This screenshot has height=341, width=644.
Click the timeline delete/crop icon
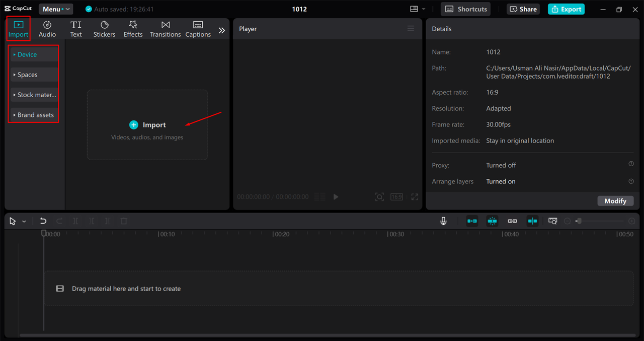124,221
